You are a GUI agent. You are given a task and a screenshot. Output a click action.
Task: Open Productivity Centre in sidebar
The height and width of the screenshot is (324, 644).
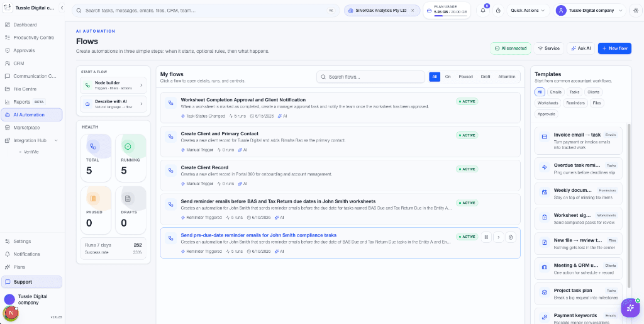[x=31, y=37]
